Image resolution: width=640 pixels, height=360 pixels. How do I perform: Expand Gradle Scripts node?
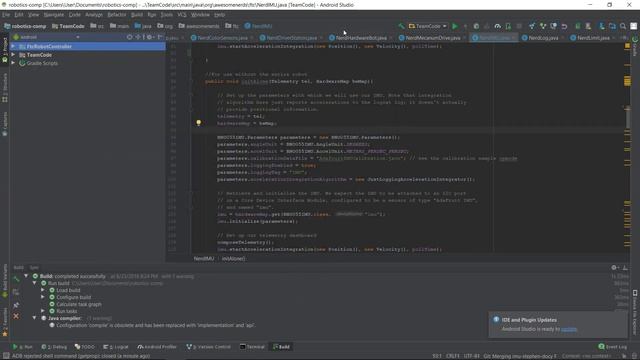click(x=13, y=63)
